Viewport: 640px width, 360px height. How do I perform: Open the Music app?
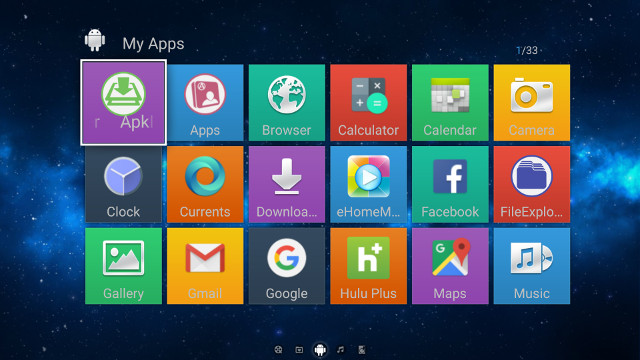tap(531, 266)
